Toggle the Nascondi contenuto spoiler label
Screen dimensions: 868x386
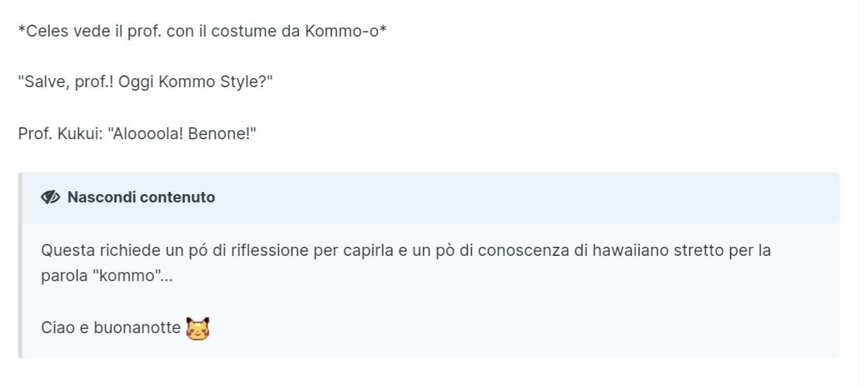click(x=141, y=198)
